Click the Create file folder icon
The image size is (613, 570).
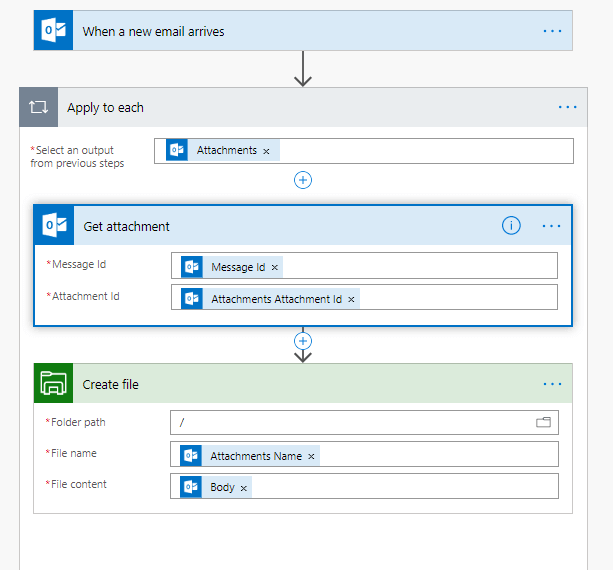point(54,384)
